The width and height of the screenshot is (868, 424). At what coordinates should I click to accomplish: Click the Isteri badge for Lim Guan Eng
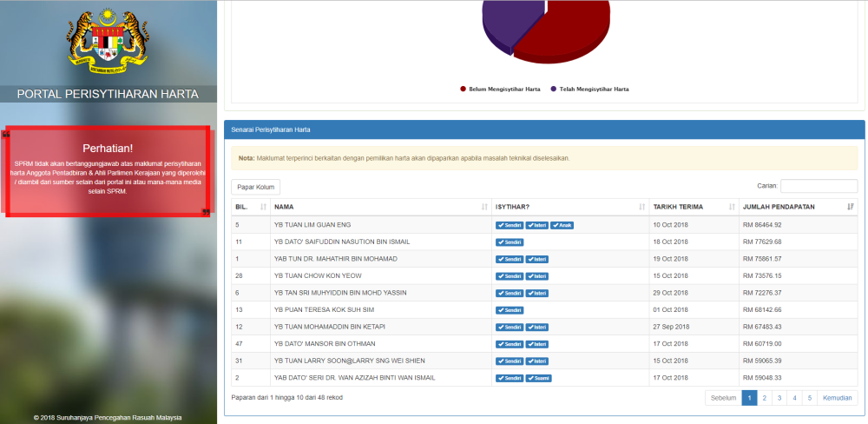537,225
